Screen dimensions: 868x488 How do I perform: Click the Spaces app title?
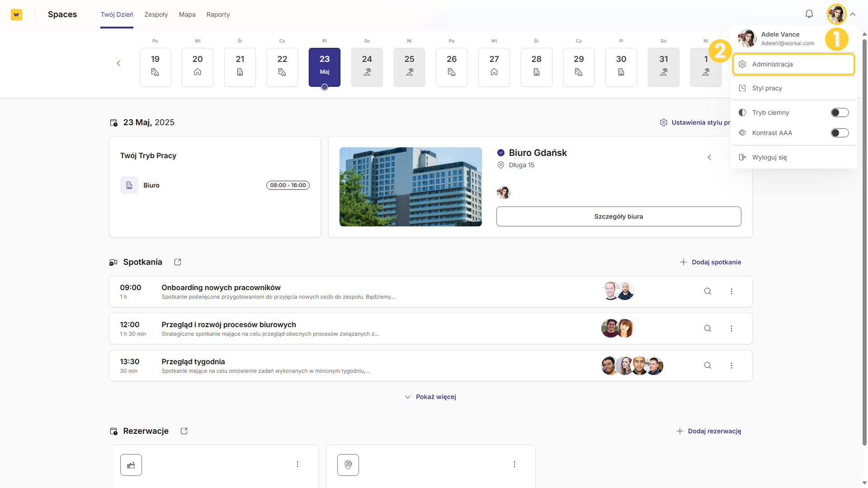(x=62, y=14)
